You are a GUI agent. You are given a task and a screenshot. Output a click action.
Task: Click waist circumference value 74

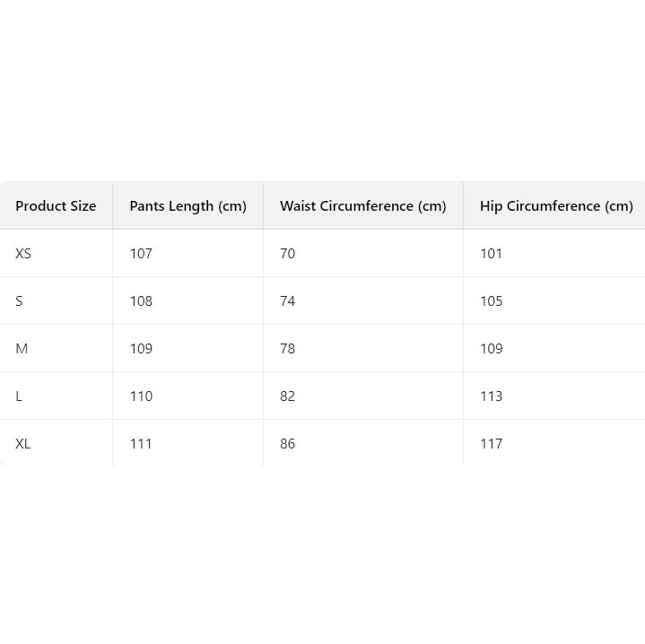[287, 301]
